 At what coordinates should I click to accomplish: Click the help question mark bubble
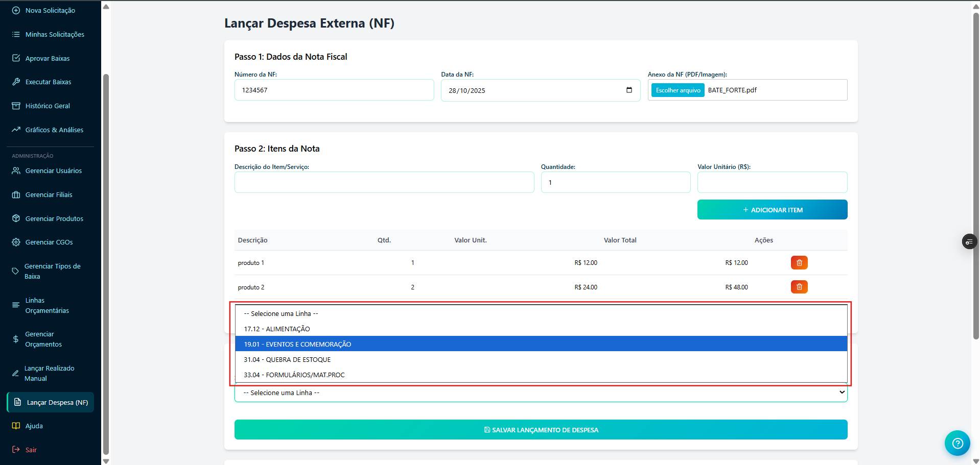[957, 443]
